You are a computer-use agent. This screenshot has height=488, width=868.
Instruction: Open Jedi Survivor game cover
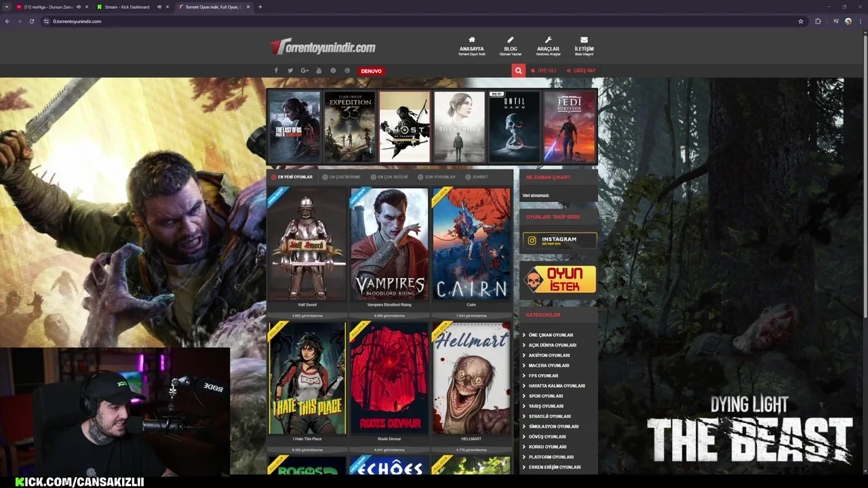point(569,127)
